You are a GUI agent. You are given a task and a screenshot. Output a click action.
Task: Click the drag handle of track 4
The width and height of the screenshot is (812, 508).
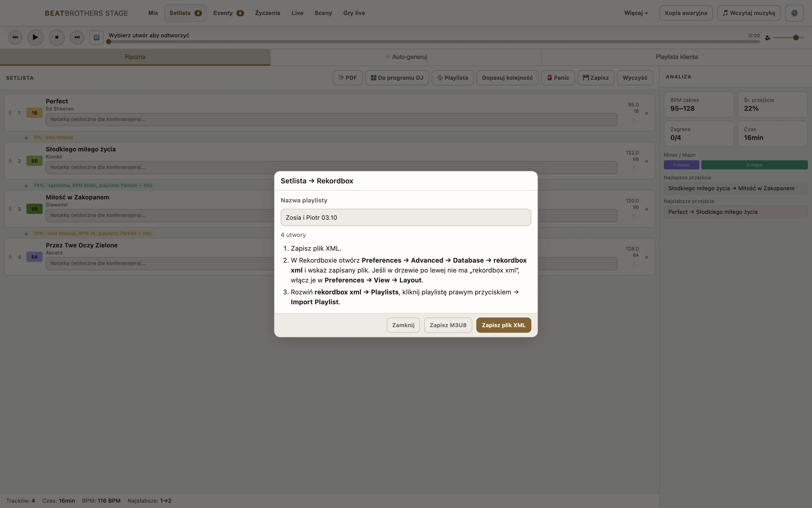(x=10, y=257)
